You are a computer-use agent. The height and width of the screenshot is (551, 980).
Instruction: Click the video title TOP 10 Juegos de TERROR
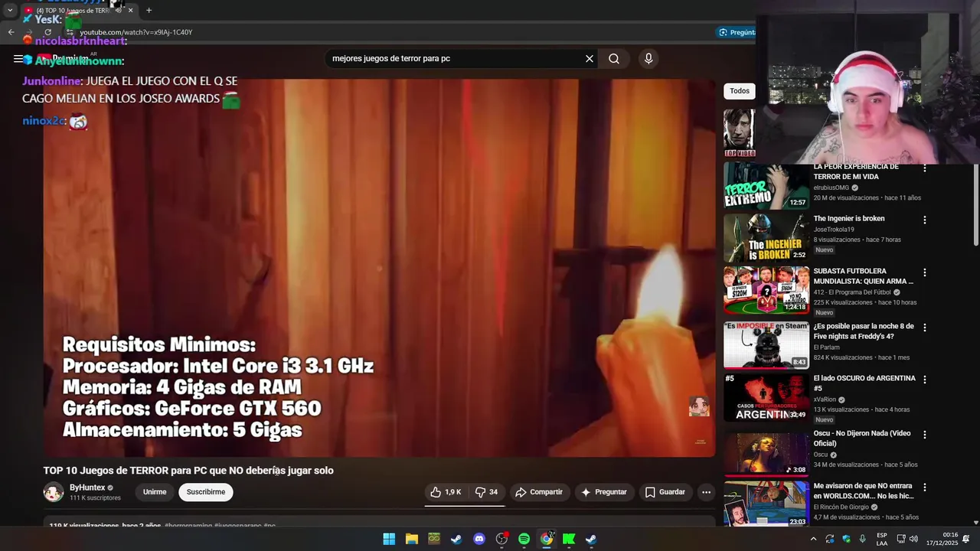pos(188,471)
